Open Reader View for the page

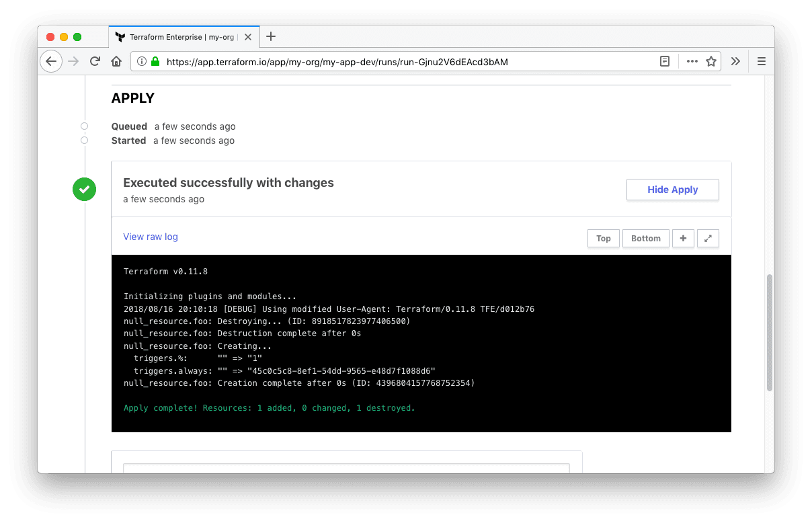click(x=664, y=61)
